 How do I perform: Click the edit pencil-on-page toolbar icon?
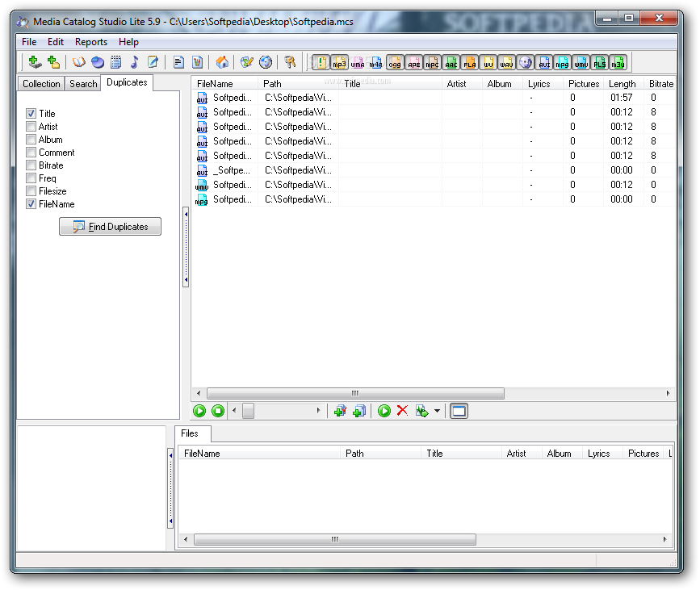[153, 62]
